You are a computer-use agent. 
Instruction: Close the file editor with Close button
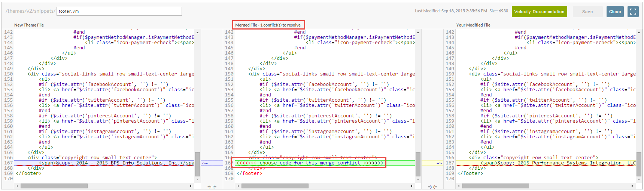615,12
